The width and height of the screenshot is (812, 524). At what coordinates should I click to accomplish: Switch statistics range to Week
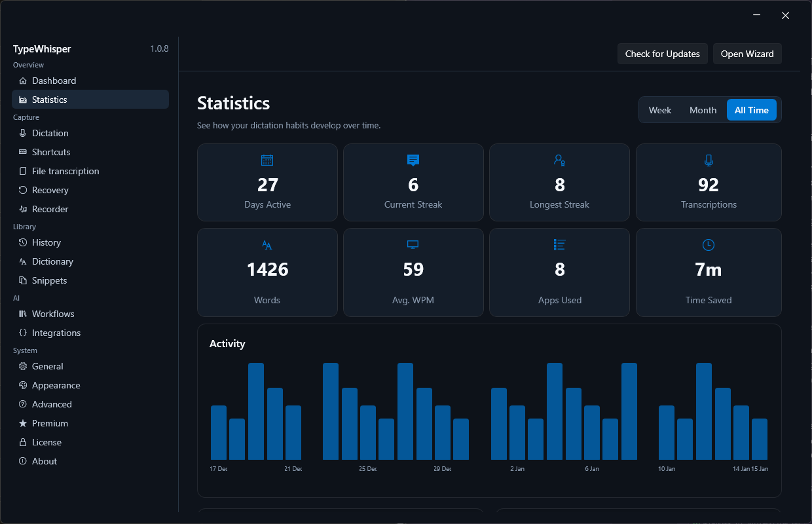660,110
